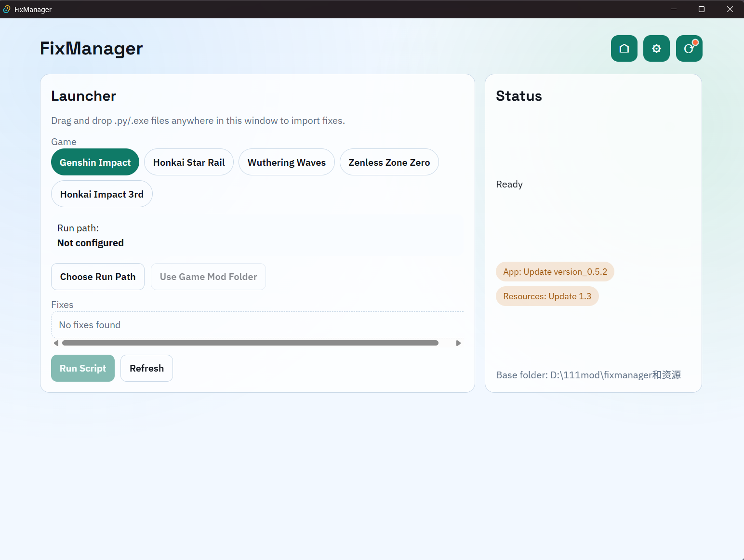Select the Genshin Impact game chip
Image resolution: width=744 pixels, height=560 pixels.
(95, 162)
